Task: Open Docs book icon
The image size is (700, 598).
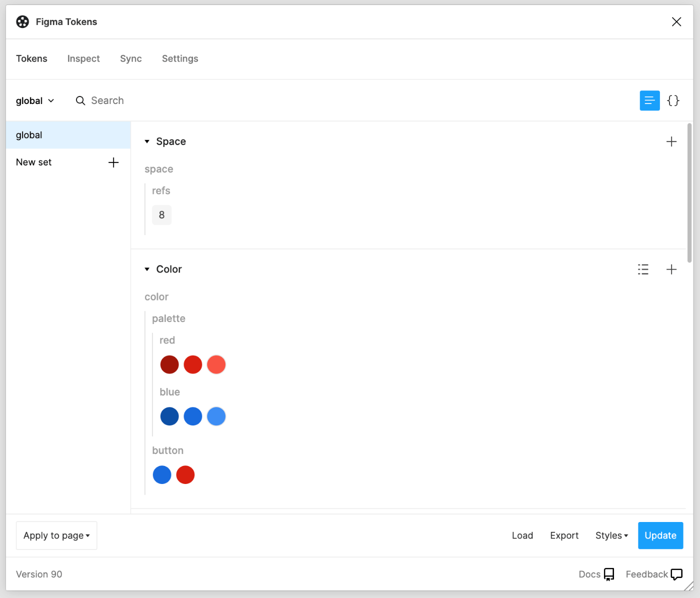Action: (x=609, y=574)
